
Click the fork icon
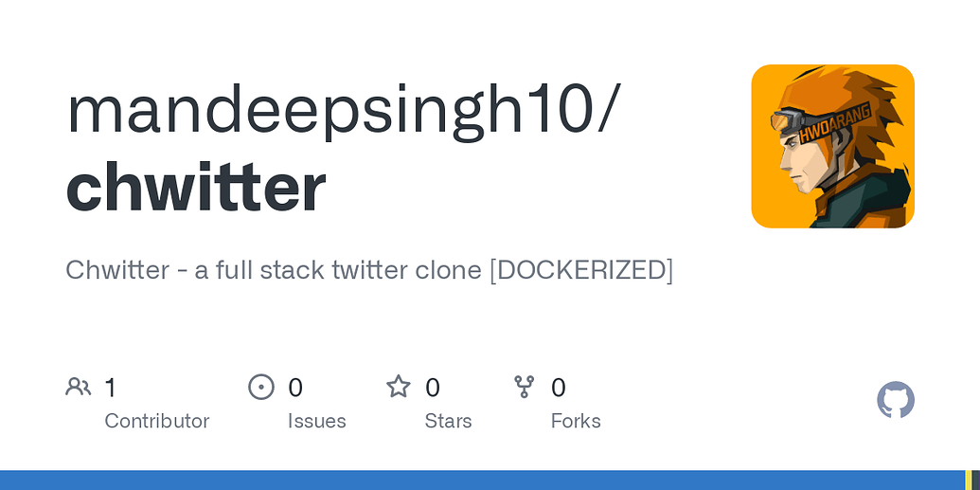[x=524, y=387]
